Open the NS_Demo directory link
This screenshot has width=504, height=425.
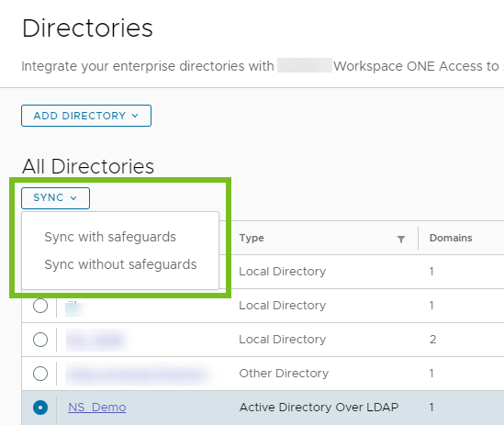click(x=97, y=408)
